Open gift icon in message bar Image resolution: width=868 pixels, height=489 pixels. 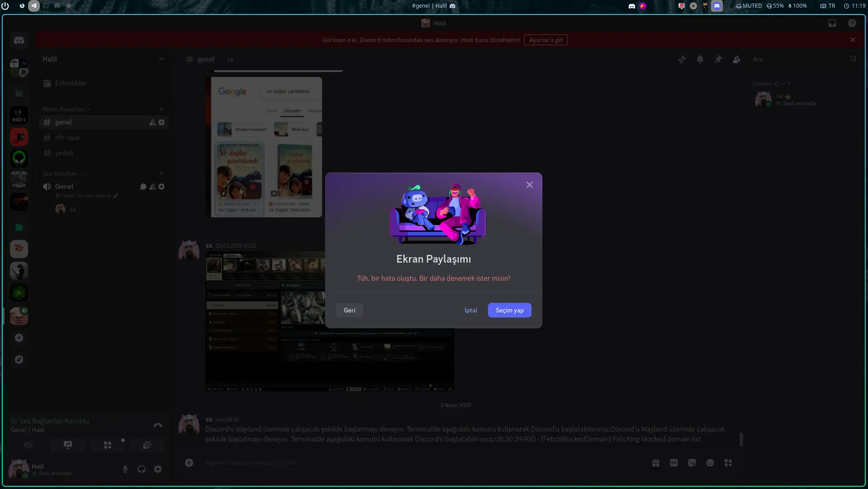(x=656, y=463)
